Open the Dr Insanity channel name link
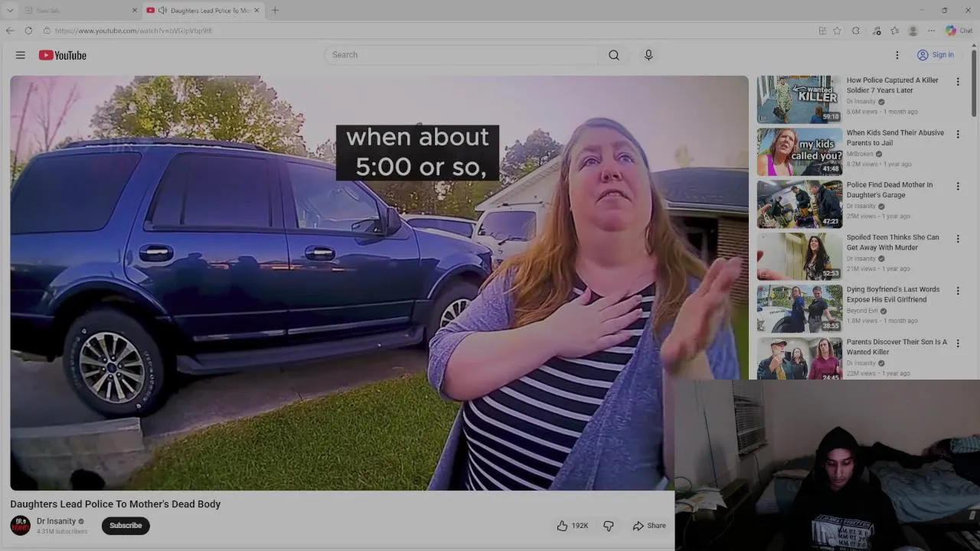The height and width of the screenshot is (551, 980). coord(56,521)
